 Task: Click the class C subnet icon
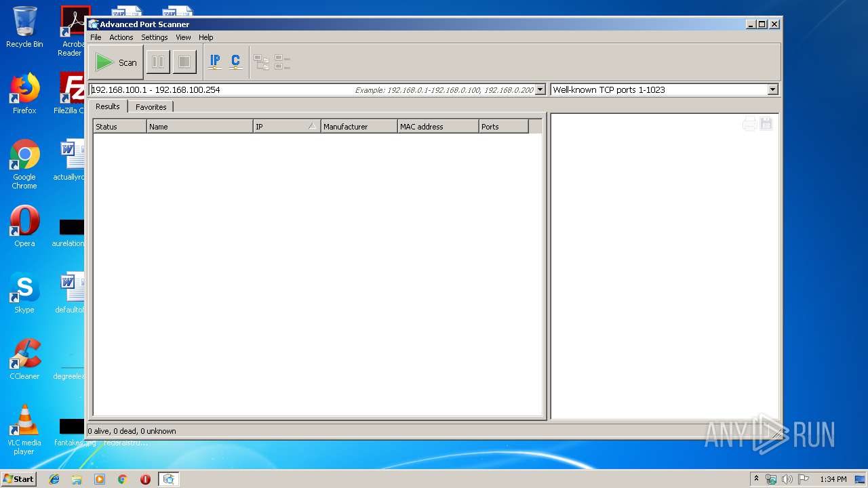235,62
